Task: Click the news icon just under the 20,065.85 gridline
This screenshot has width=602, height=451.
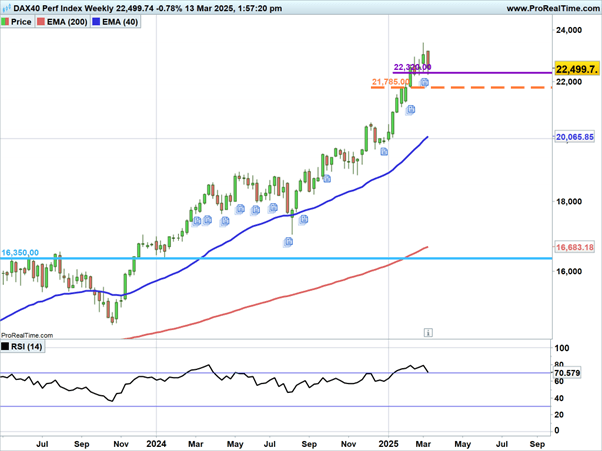Action: coord(384,152)
